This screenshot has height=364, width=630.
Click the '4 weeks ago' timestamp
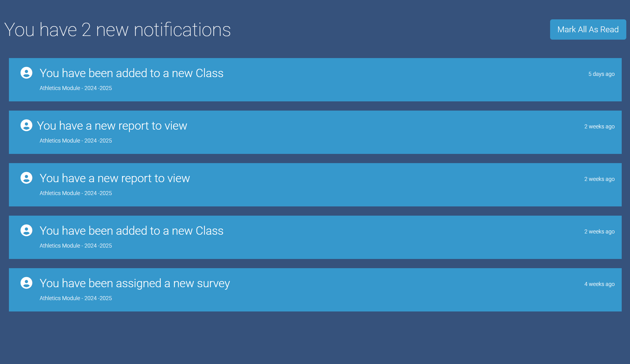tap(599, 284)
